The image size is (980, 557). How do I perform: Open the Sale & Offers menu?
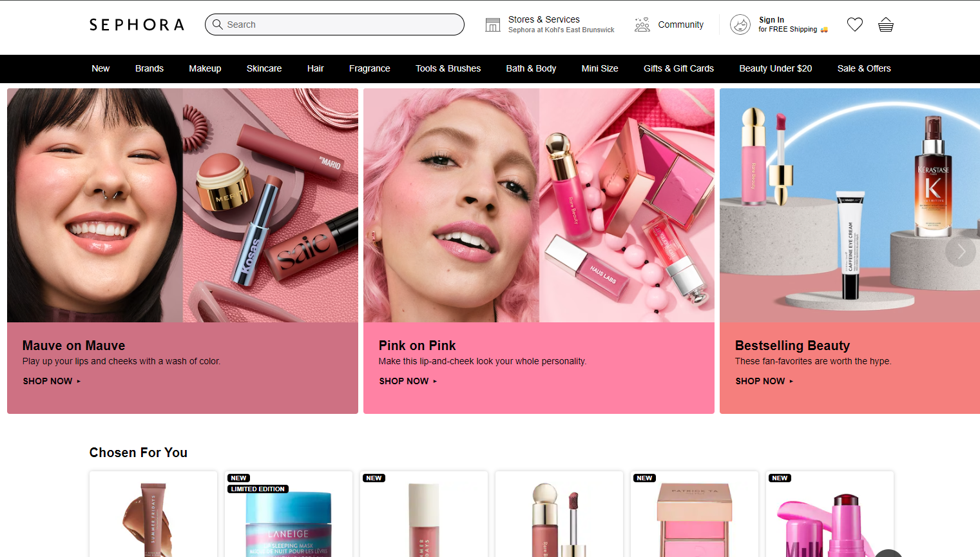point(864,68)
